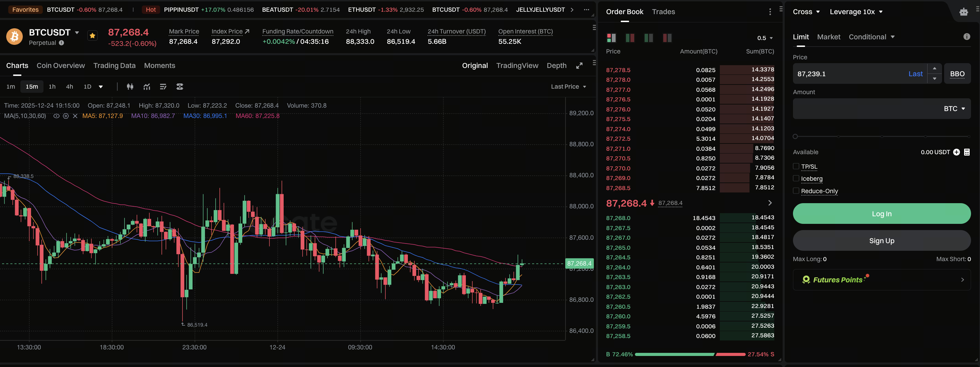Enable the Iceberg checkbox

[x=796, y=178]
